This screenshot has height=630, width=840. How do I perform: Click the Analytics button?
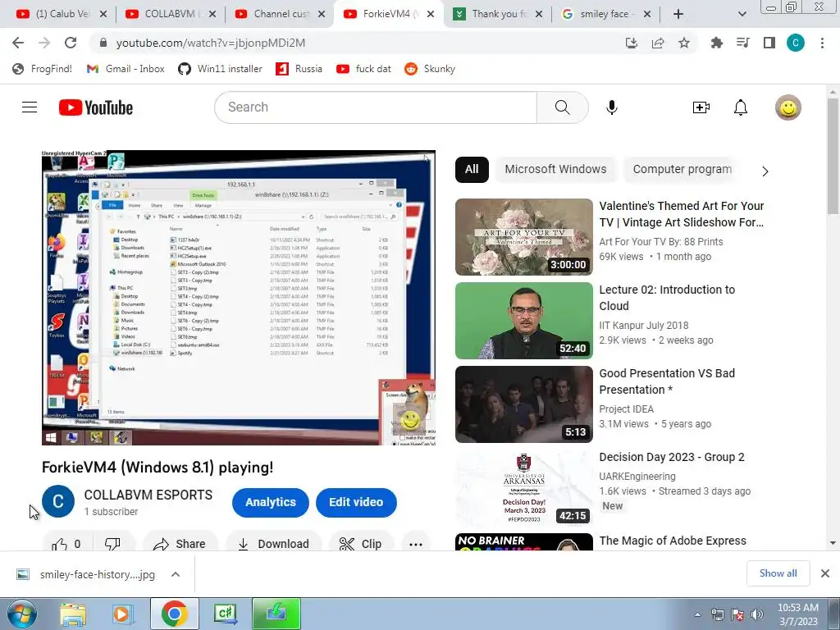[x=271, y=502]
